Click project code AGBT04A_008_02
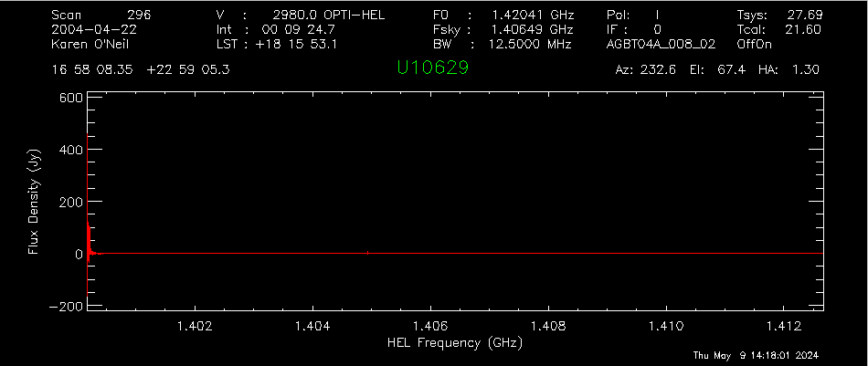This screenshot has height=366, width=868. pos(662,44)
